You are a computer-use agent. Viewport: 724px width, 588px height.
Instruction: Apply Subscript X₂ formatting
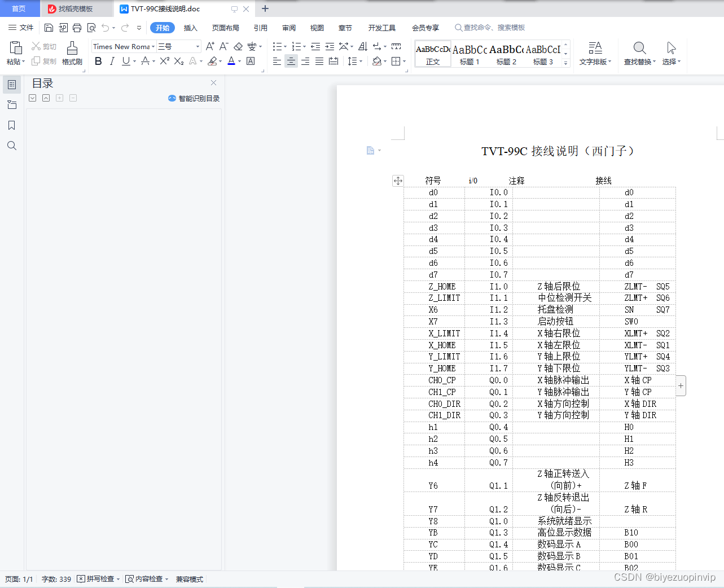(x=178, y=61)
